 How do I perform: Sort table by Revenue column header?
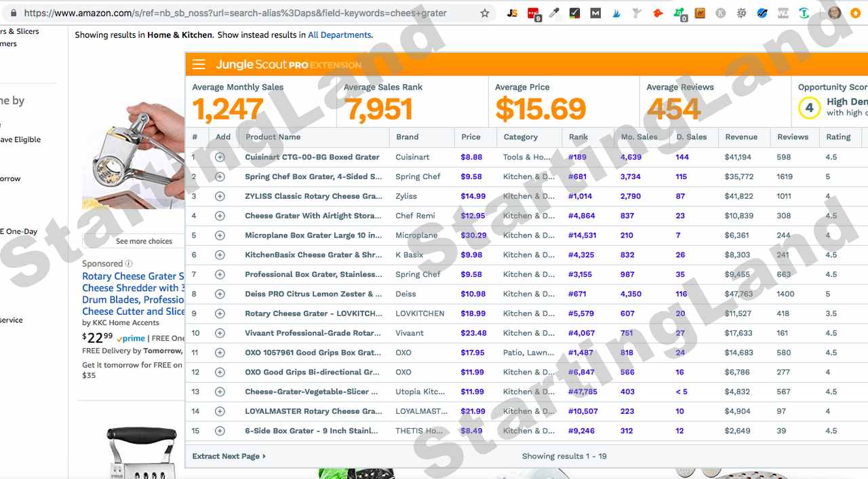click(x=741, y=137)
